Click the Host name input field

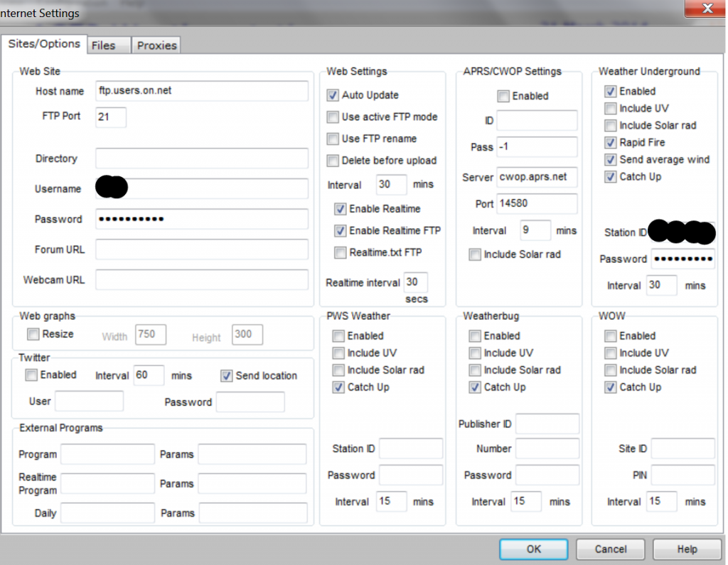pyautogui.click(x=201, y=91)
